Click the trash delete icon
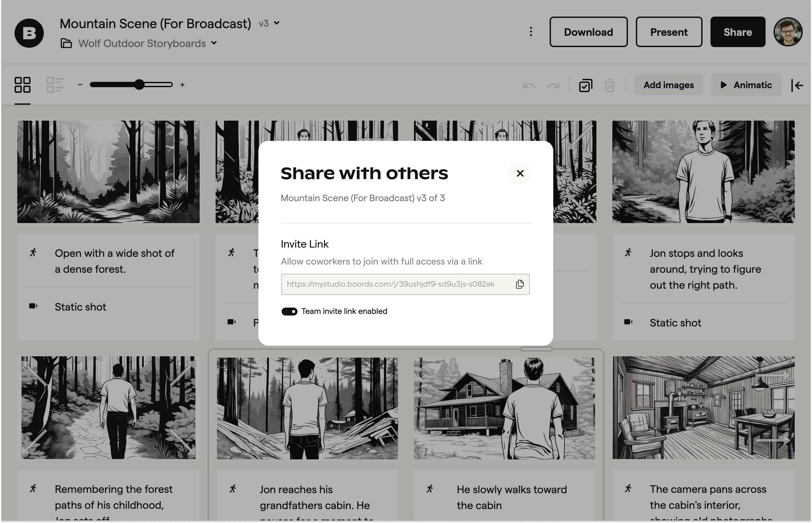The height and width of the screenshot is (523, 812). [609, 85]
